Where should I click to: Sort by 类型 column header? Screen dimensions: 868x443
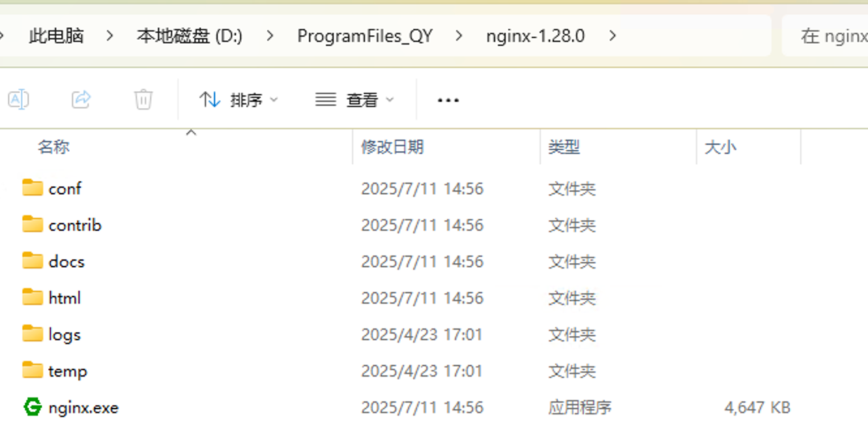point(564,147)
